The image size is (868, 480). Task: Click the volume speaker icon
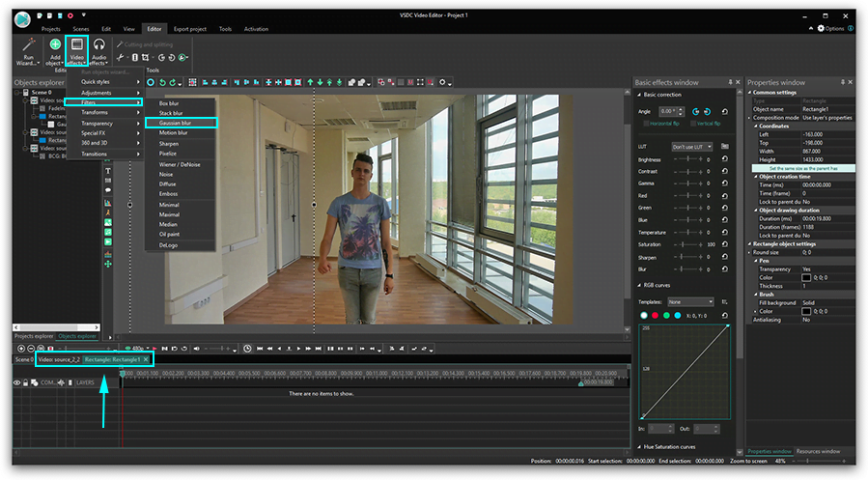[197, 349]
